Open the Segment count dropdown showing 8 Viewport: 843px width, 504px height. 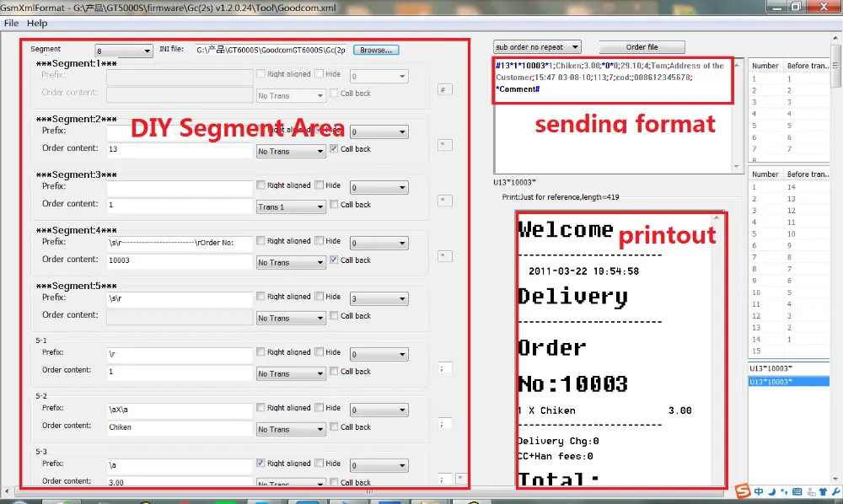124,51
